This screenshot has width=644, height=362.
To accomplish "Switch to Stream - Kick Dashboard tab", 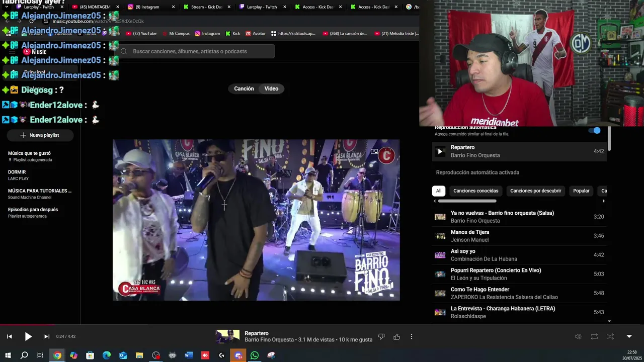I will [x=206, y=7].
